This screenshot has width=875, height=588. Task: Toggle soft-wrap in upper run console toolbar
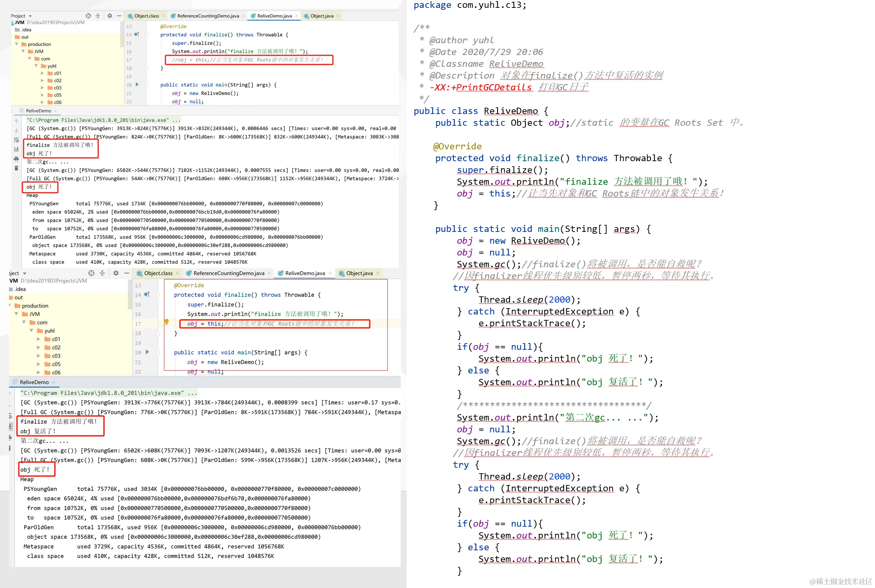coord(16,140)
